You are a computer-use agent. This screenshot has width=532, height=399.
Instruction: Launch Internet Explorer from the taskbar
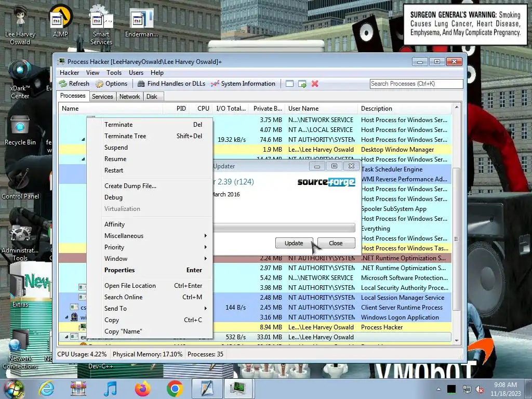click(x=46, y=389)
